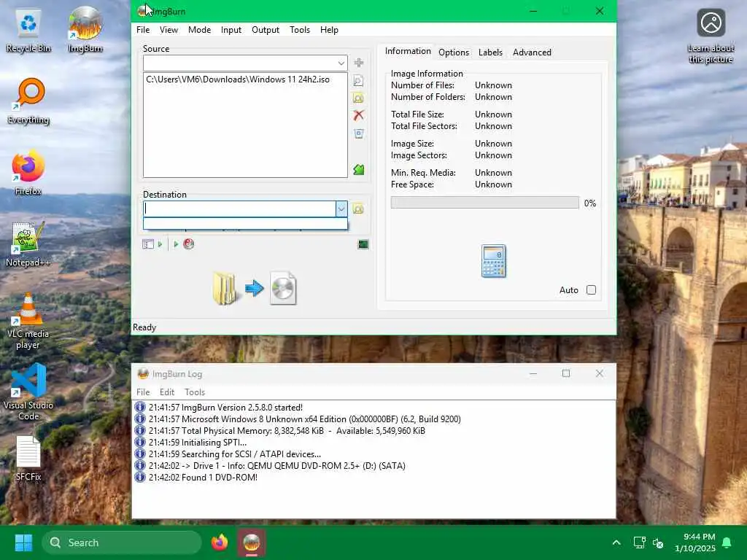Select the Notepad++ desktop shortcut

pyautogui.click(x=28, y=244)
